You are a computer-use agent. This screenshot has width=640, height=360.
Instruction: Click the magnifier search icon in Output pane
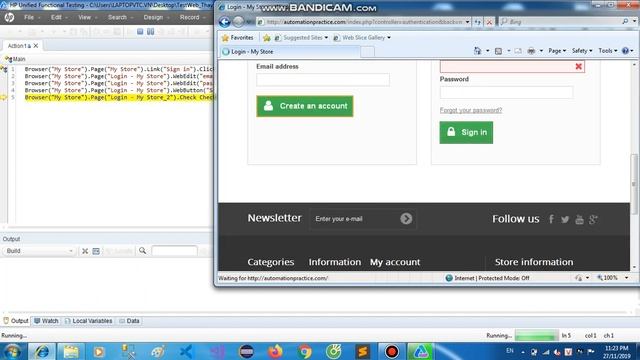tap(142, 251)
